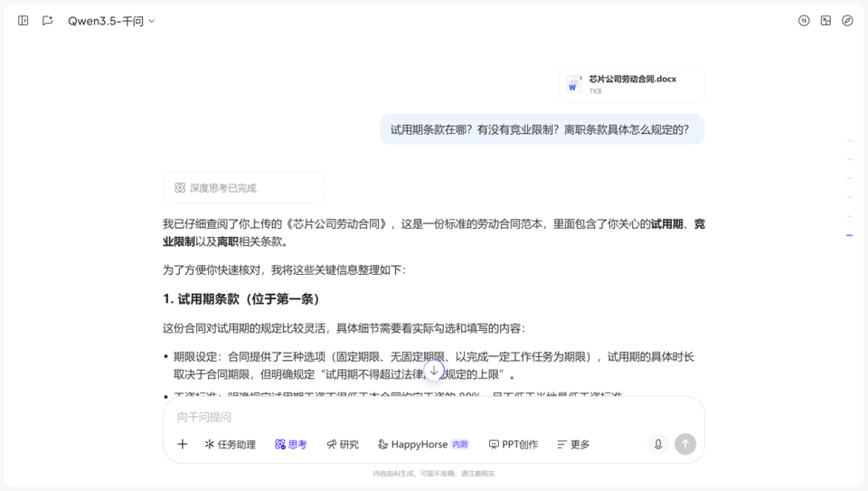Expand the 深度思考已完成 thinking block
This screenshot has width=868, height=491.
[x=243, y=188]
